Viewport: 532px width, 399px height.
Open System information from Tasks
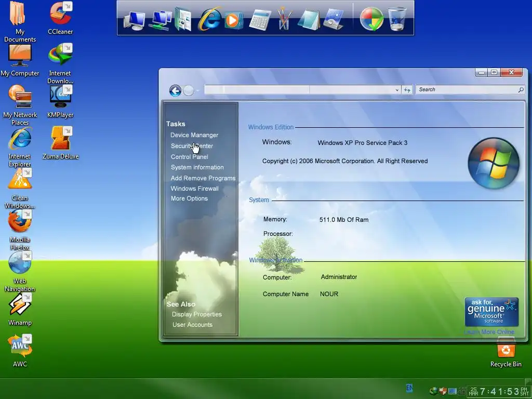197,167
